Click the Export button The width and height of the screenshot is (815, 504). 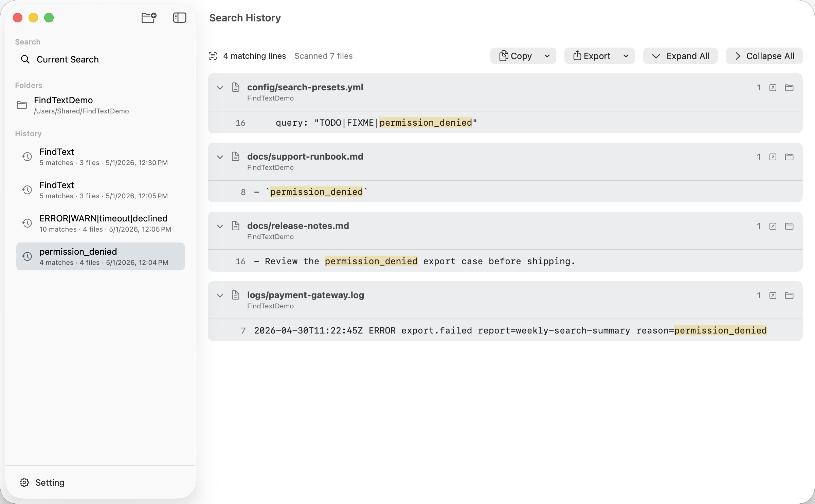[592, 56]
